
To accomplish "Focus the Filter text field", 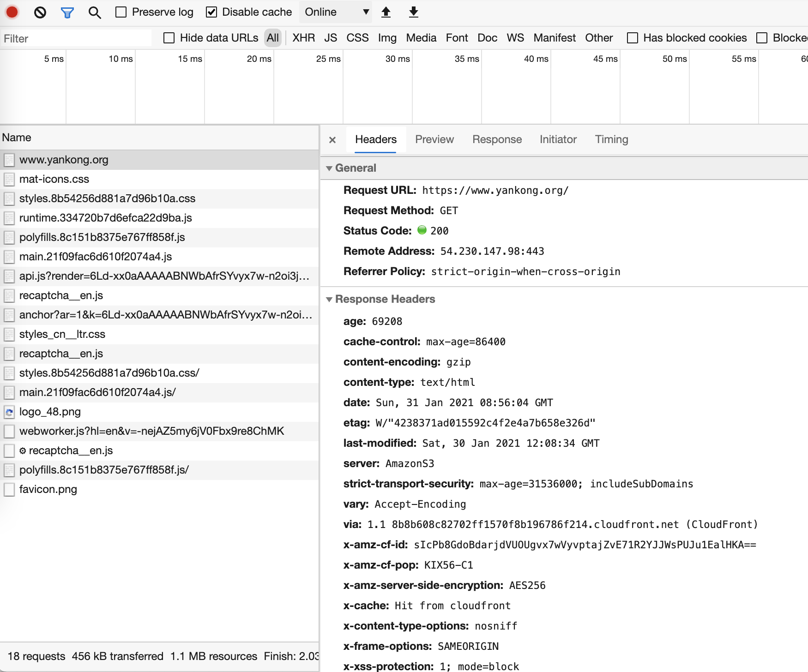I will (76, 38).
